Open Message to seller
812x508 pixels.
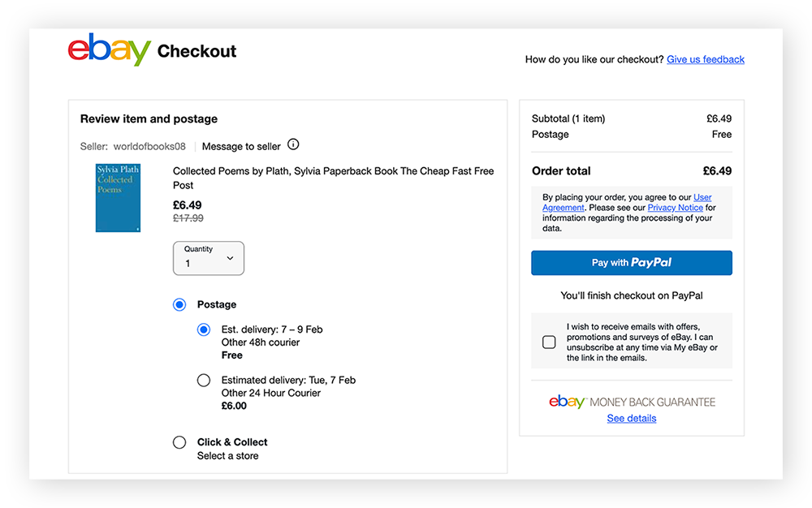point(241,146)
